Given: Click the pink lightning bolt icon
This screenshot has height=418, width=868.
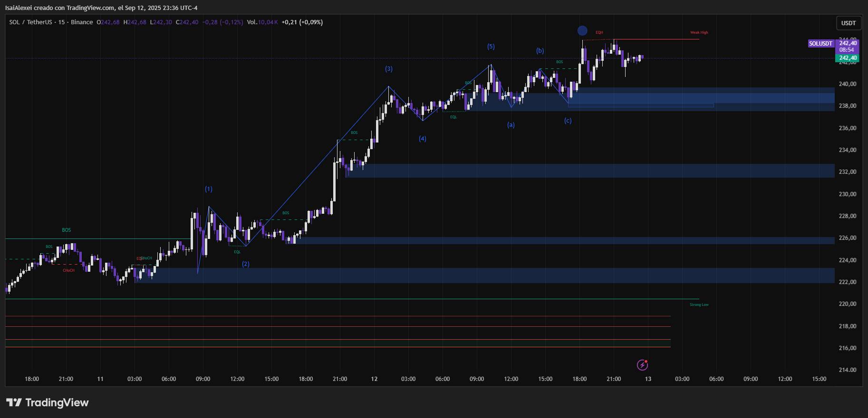Looking at the screenshot, I should pyautogui.click(x=642, y=365).
